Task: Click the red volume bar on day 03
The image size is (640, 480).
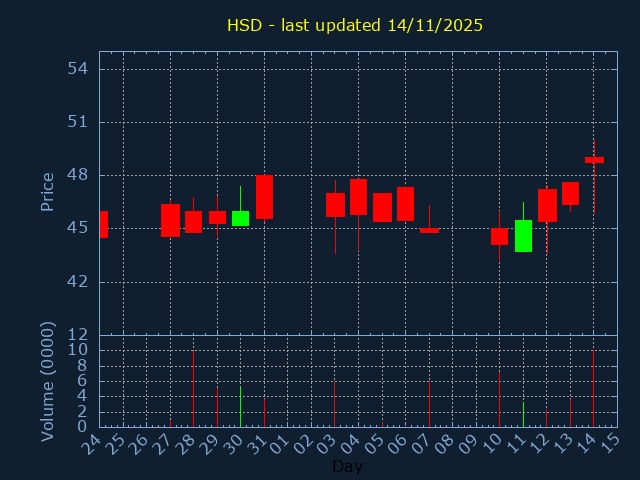Action: pyautogui.click(x=334, y=404)
